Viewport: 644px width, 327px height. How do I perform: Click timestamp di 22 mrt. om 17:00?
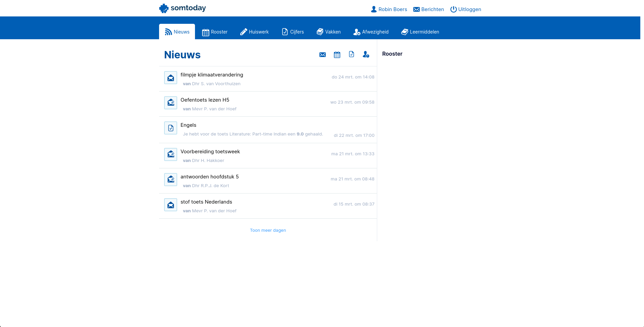pos(354,135)
